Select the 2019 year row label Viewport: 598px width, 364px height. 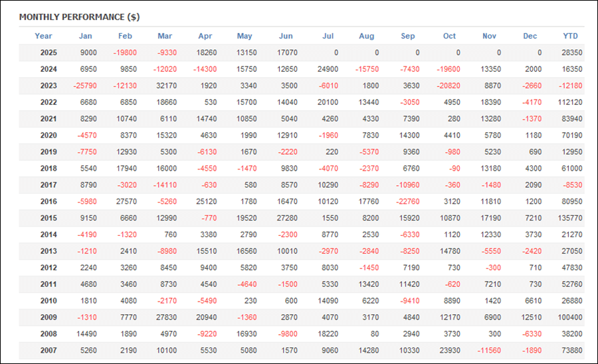click(x=49, y=151)
